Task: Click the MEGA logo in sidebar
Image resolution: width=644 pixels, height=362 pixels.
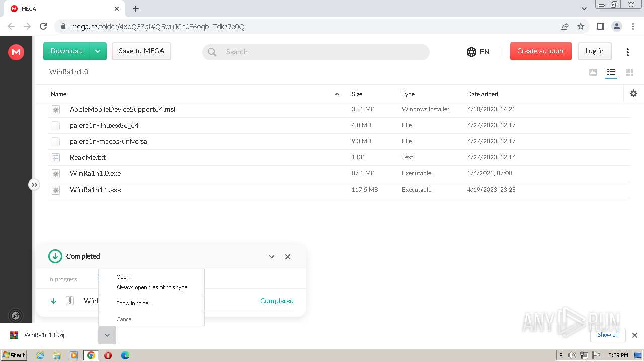Action: click(16, 52)
